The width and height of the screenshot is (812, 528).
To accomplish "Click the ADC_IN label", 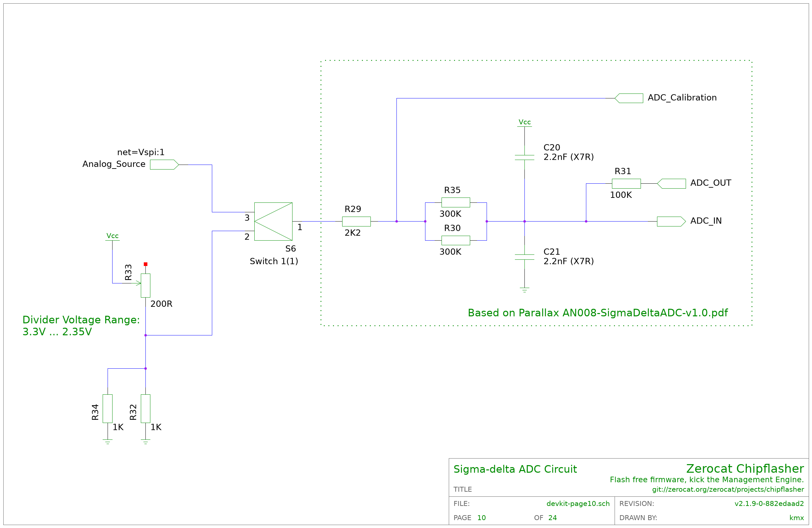I will (x=706, y=221).
